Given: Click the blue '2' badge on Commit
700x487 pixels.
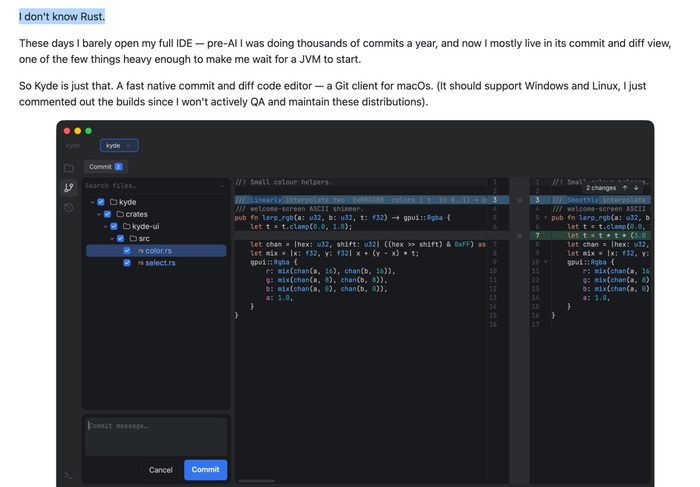Looking at the screenshot, I should [x=118, y=167].
